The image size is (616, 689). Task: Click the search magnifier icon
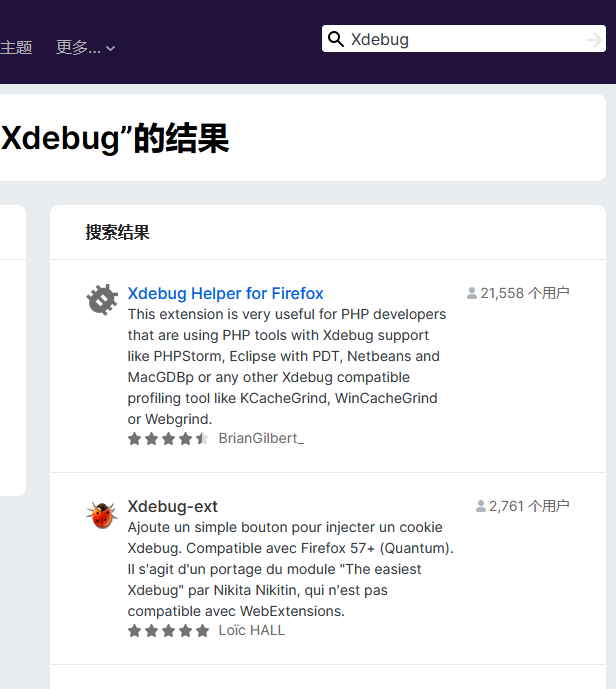point(336,39)
